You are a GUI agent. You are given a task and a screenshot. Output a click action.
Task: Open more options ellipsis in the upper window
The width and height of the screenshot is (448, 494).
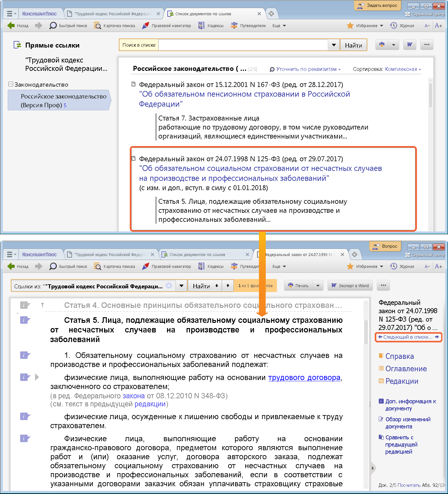coord(427,44)
